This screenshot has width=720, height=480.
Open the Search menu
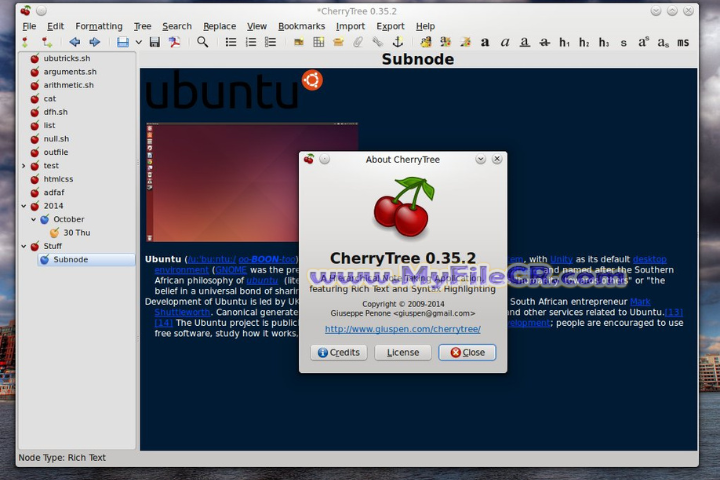point(177,27)
